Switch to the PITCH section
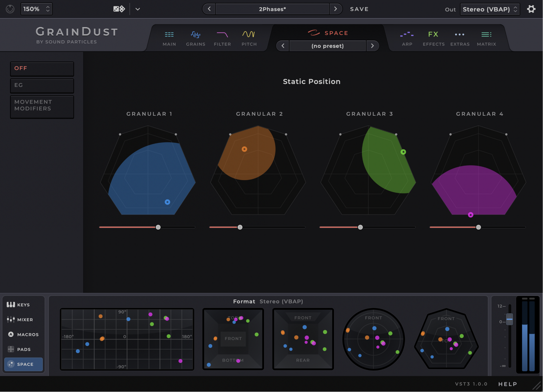 (249, 38)
